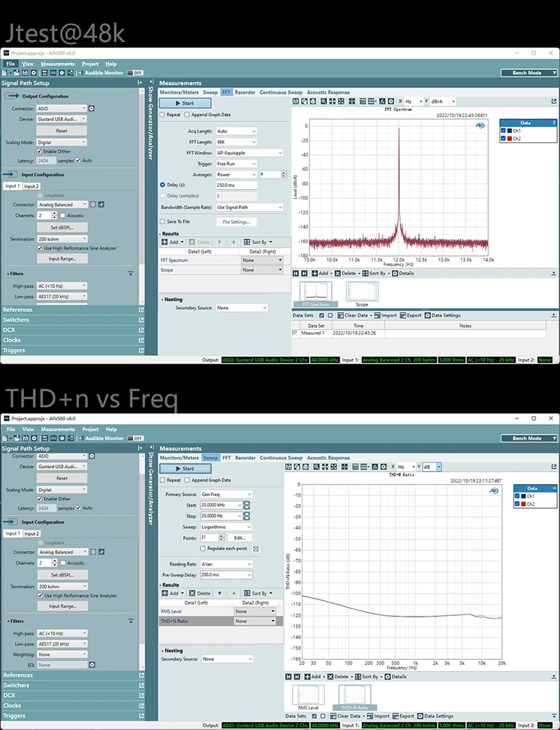Switch to Recorder tab above FFT settings
This screenshot has width=560, height=730.
click(x=245, y=92)
